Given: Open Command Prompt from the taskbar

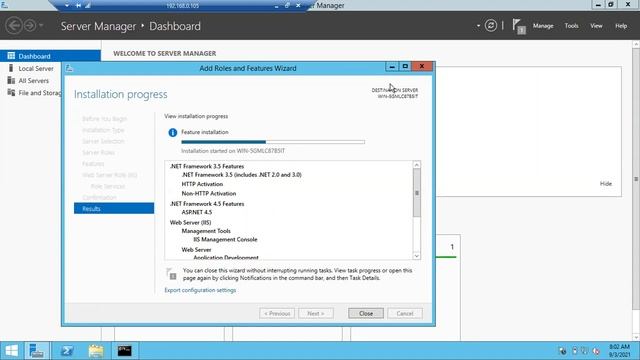Looking at the screenshot, I should click(124, 351).
